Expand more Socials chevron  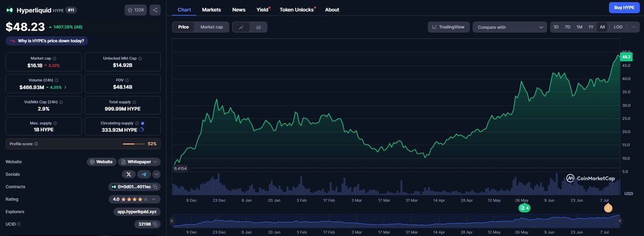click(x=156, y=174)
